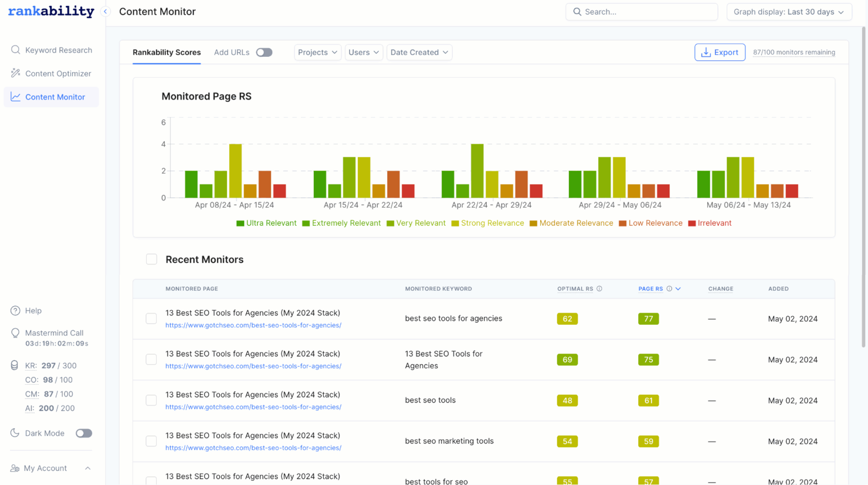Click the Page RS column header
This screenshot has width=868, height=485.
coord(650,289)
